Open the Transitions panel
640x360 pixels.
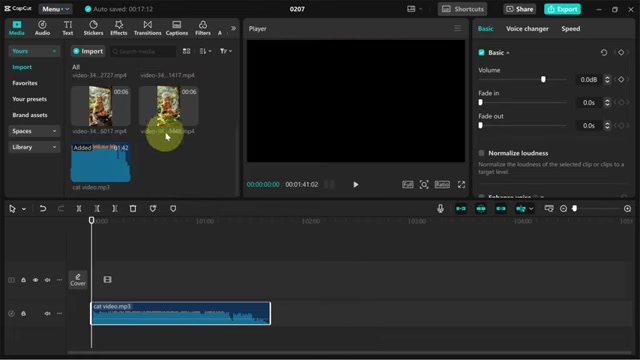[147, 28]
